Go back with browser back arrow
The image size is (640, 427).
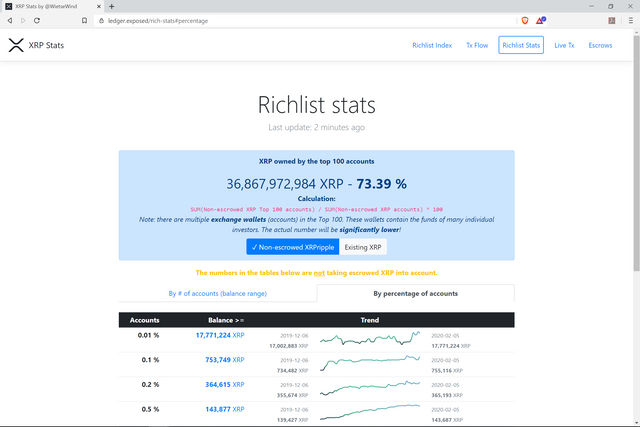click(x=10, y=20)
